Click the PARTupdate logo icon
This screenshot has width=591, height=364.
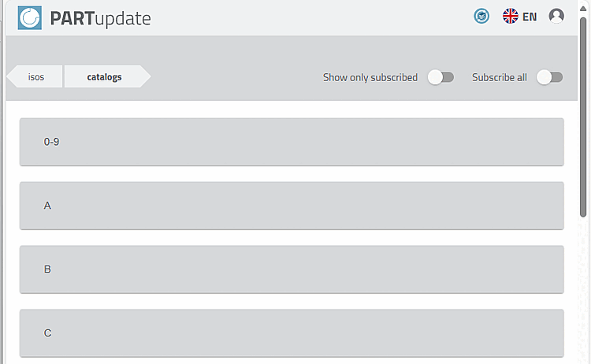coord(30,17)
